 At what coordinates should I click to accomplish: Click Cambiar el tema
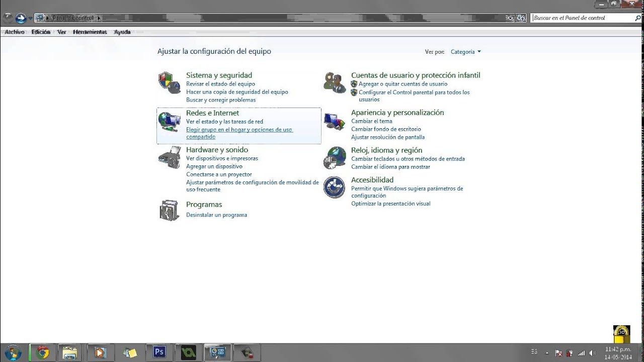[x=372, y=121]
